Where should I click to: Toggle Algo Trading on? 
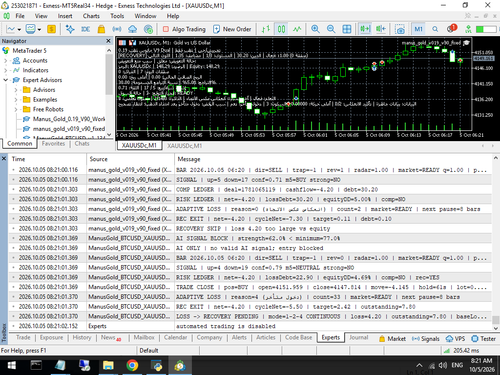[184, 29]
